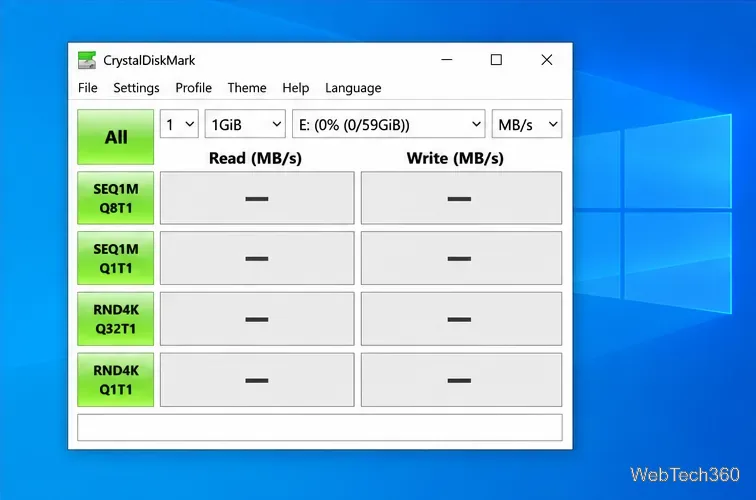The height and width of the screenshot is (500, 756).
Task: Click the RND4K Q1T1 read result cell
Action: [x=257, y=379]
